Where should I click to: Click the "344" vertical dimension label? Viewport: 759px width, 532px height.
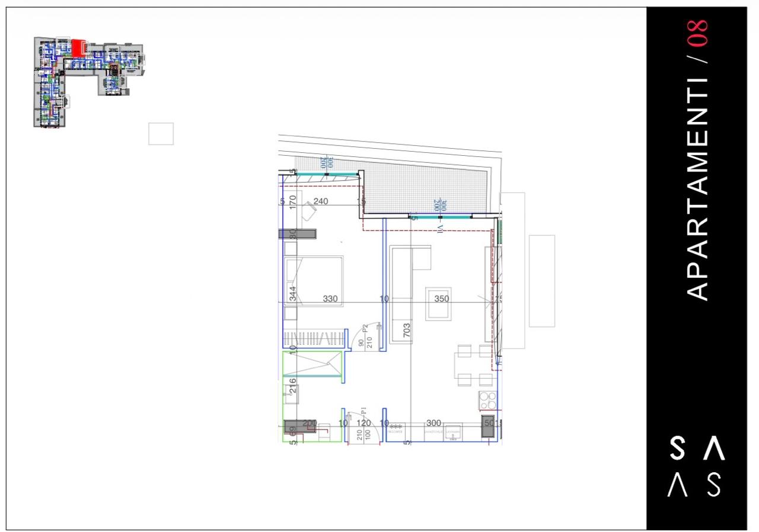[292, 294]
